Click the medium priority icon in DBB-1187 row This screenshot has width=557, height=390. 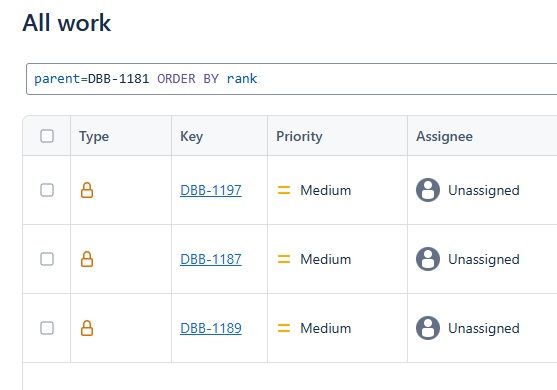coord(284,259)
